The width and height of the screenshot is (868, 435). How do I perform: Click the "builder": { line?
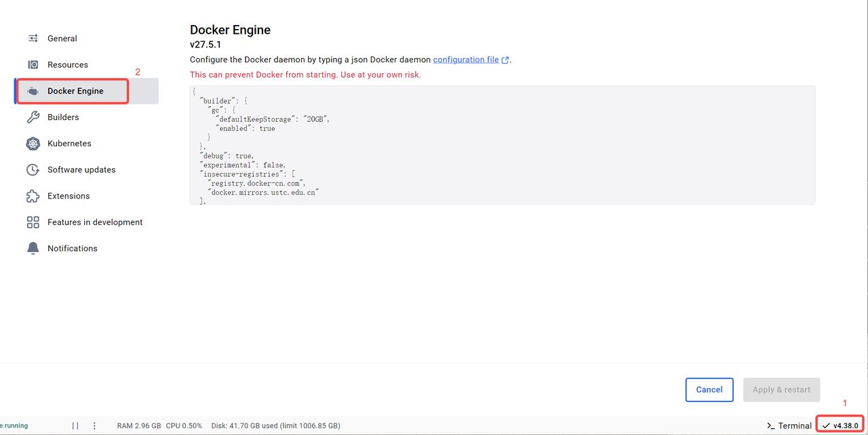[224, 101]
